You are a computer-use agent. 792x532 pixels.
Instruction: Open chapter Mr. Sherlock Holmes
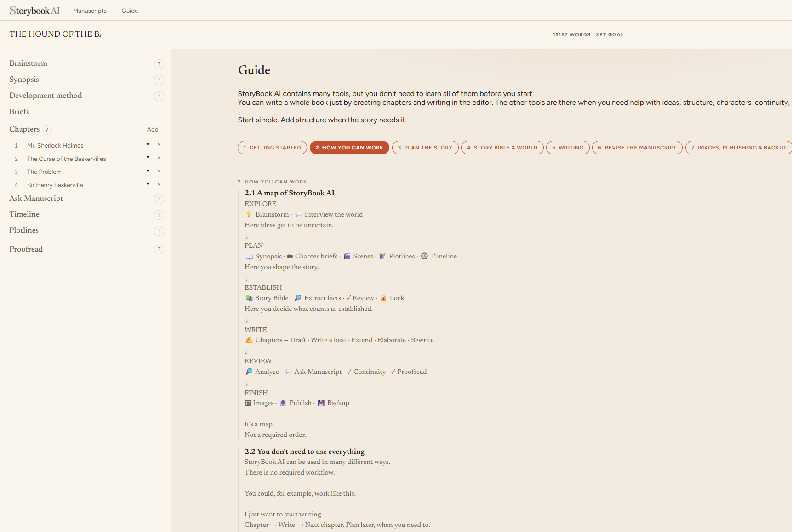click(55, 146)
